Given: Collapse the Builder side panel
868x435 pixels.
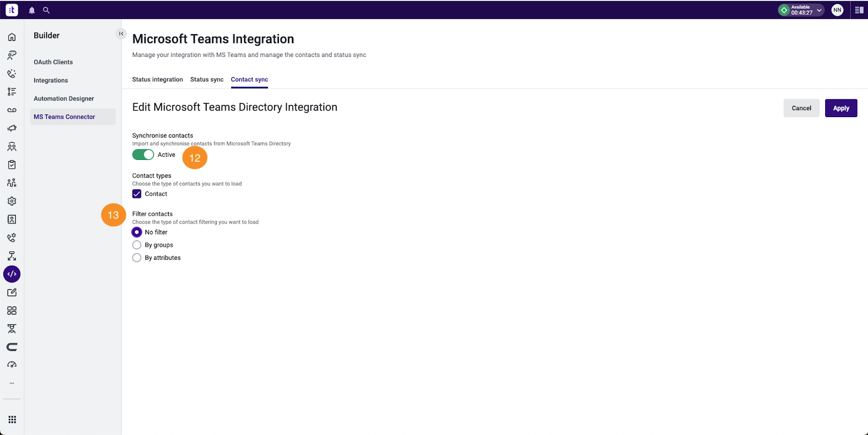Looking at the screenshot, I should click(121, 34).
